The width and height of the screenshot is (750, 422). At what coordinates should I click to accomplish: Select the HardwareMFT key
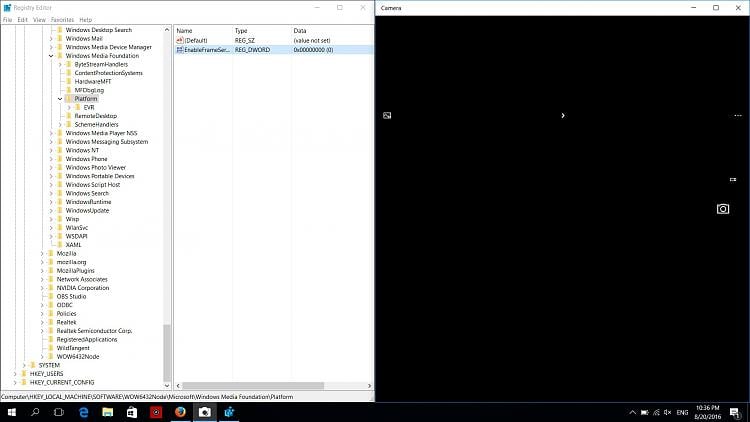[93, 82]
